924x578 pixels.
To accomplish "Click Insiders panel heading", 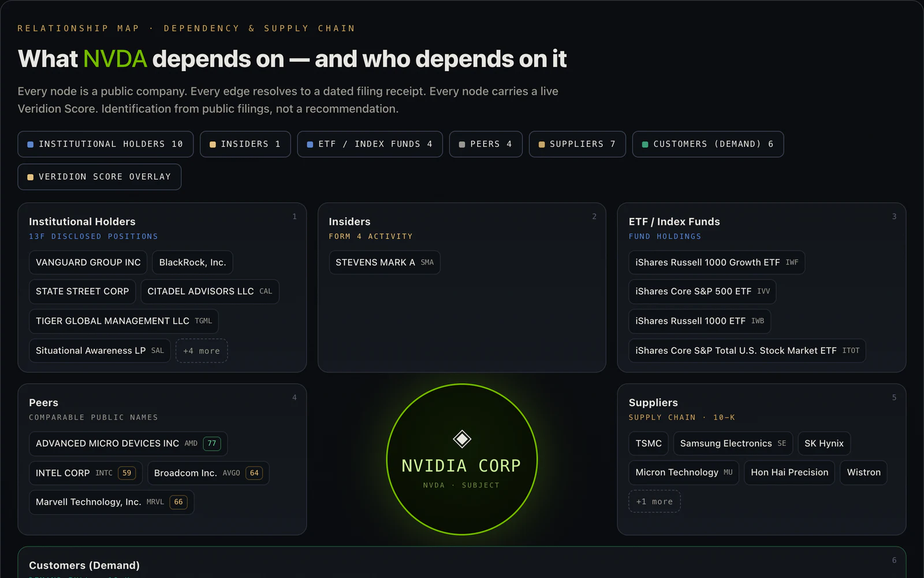I will (x=349, y=221).
